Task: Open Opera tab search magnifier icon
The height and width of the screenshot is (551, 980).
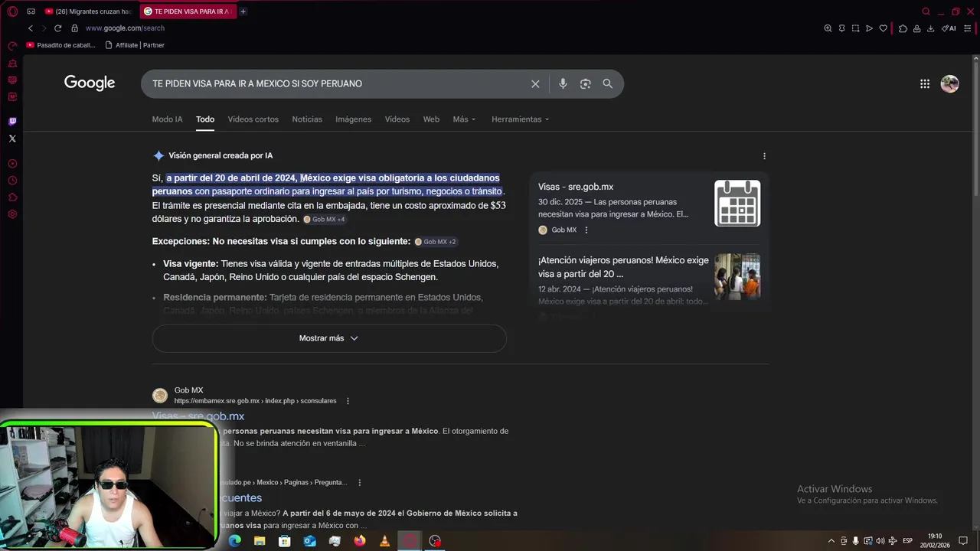Action: (x=926, y=11)
